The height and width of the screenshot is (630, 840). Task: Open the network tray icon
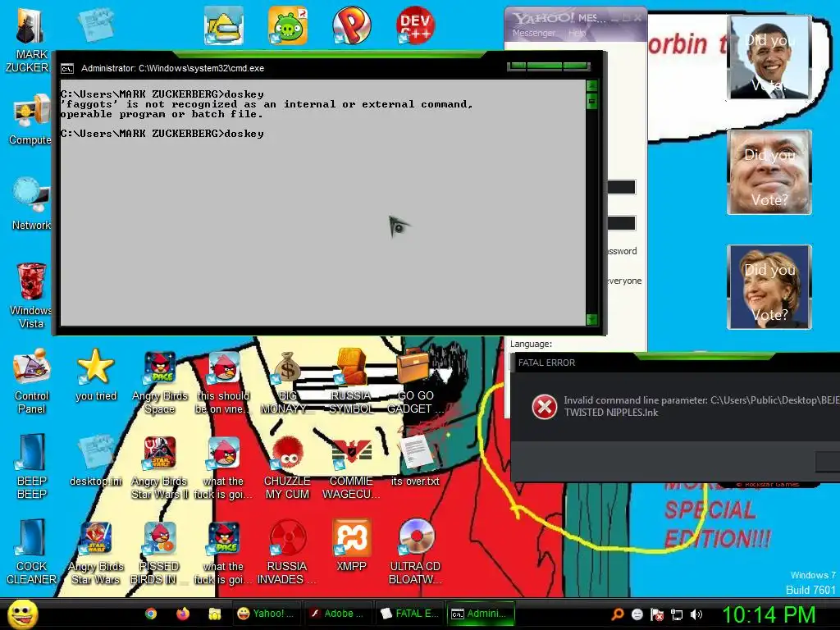tap(677, 614)
